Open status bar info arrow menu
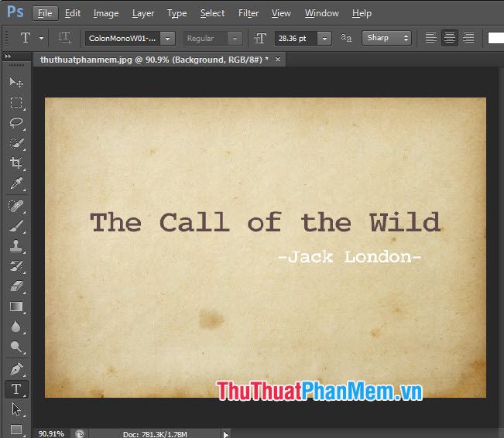Viewport: 504px width, 438px height. (x=225, y=434)
